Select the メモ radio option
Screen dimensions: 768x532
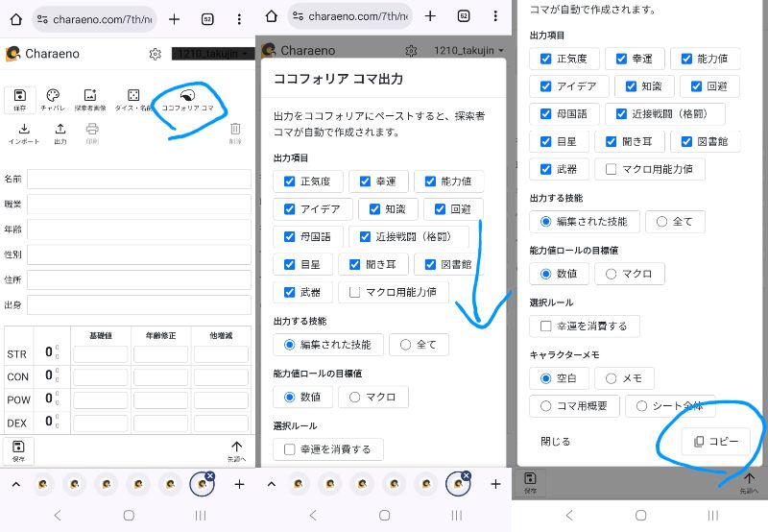(624, 378)
